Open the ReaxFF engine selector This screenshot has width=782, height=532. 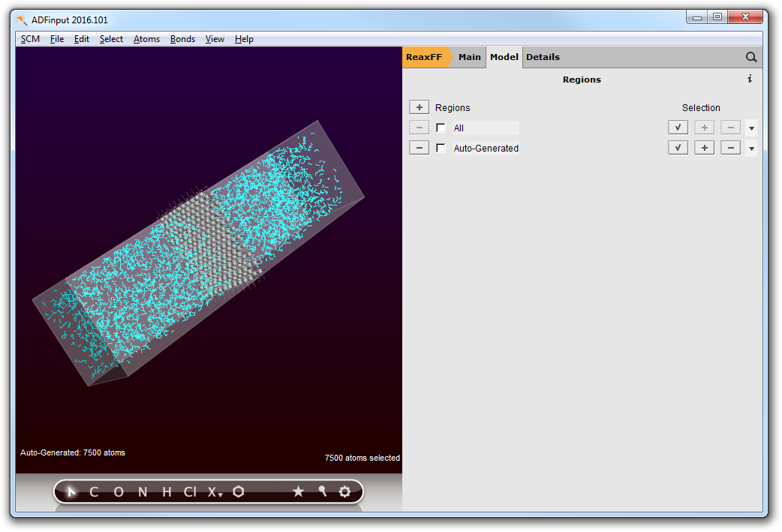pos(426,57)
